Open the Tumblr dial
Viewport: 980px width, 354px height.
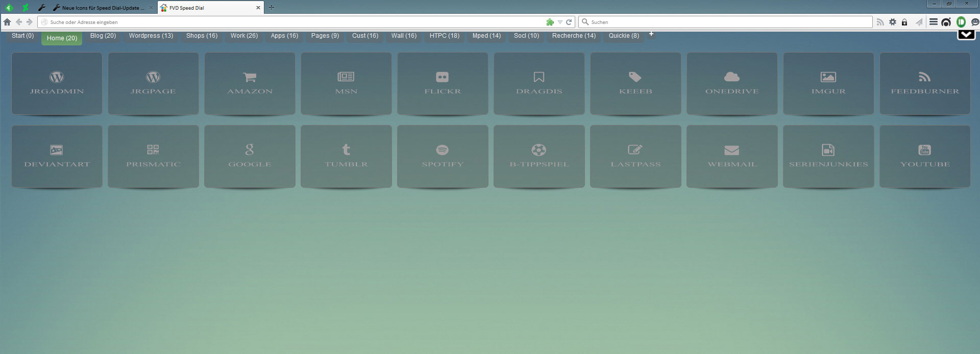[x=346, y=157]
